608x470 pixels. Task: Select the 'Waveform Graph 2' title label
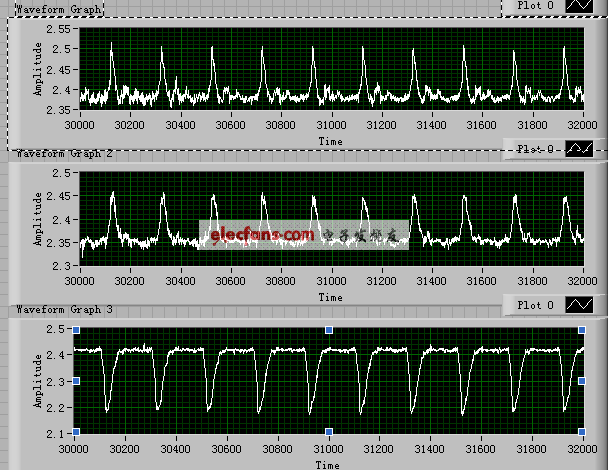tap(64, 154)
